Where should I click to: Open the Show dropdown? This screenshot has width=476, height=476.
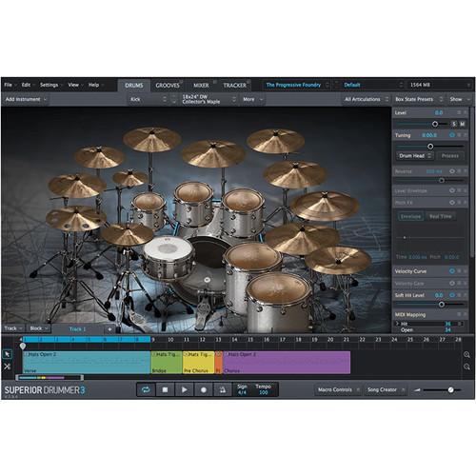pyautogui.click(x=460, y=99)
